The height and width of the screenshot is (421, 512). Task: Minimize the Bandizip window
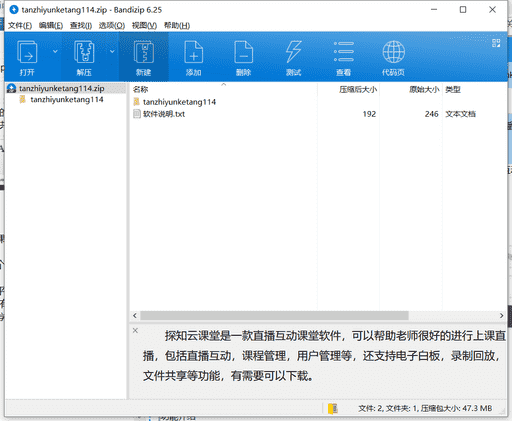434,10
